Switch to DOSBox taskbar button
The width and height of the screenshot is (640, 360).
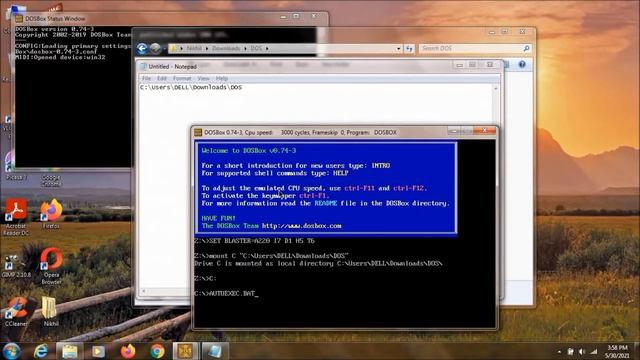click(x=185, y=351)
